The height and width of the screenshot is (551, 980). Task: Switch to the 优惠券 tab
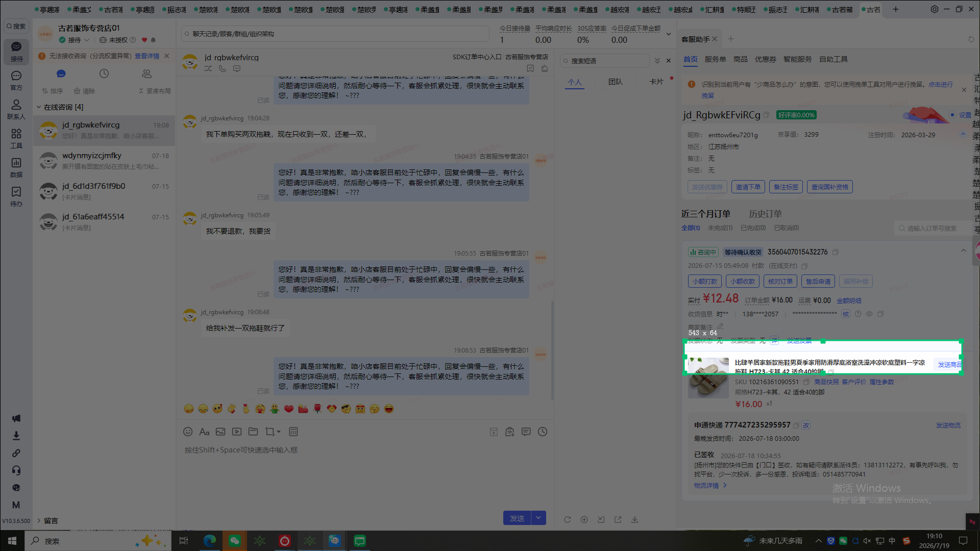coord(765,59)
